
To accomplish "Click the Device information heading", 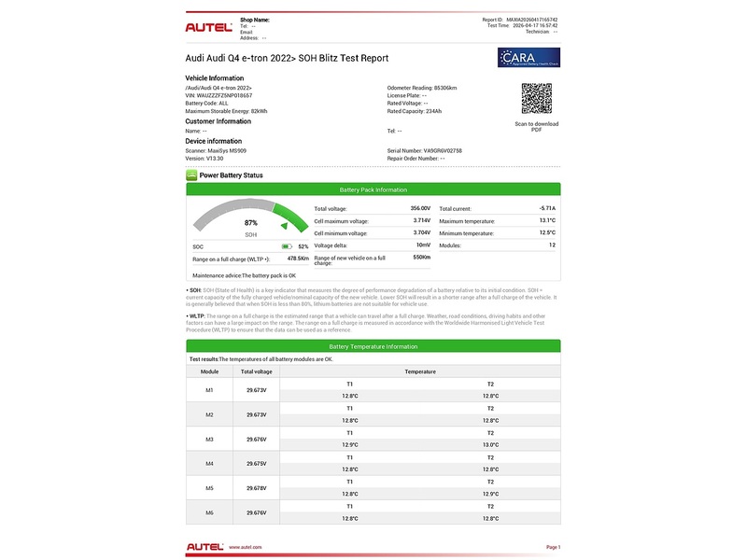I will (214, 141).
